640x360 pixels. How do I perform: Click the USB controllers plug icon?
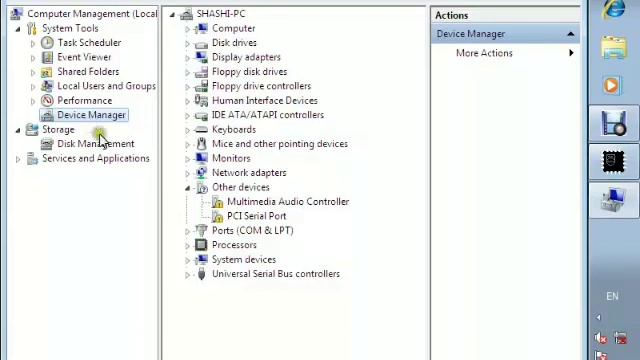(x=201, y=273)
